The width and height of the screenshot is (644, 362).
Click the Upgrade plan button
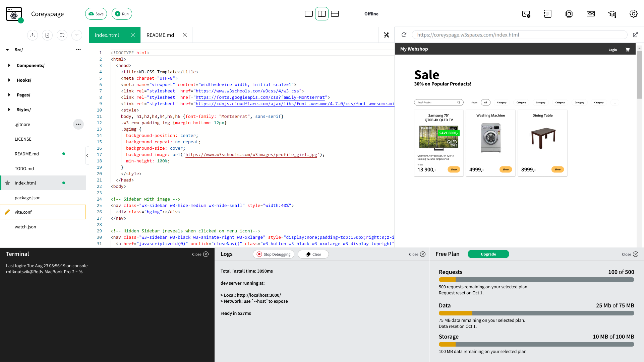[x=488, y=254]
